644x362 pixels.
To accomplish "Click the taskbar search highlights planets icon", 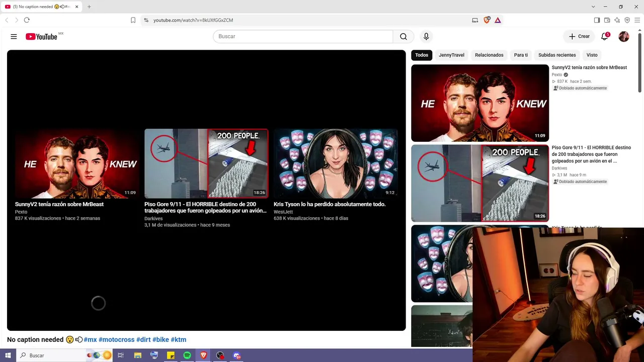I will pyautogui.click(x=99, y=355).
